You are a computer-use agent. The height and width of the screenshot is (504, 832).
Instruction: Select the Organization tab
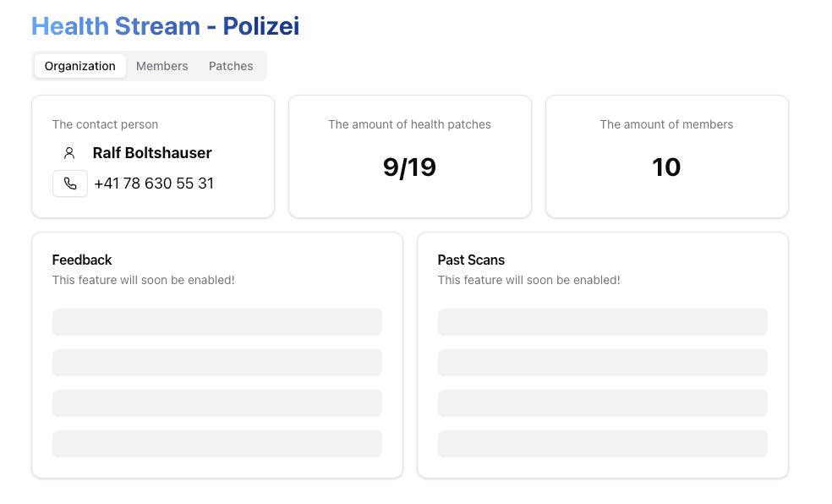point(80,66)
